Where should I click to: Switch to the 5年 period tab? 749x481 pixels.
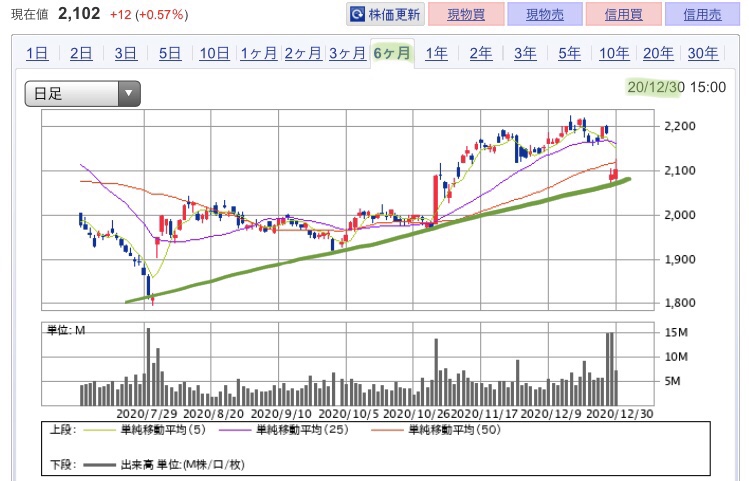click(570, 53)
